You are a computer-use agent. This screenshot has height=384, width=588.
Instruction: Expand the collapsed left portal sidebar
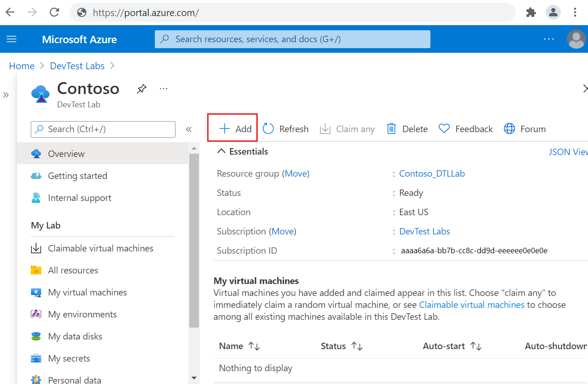tap(6, 95)
